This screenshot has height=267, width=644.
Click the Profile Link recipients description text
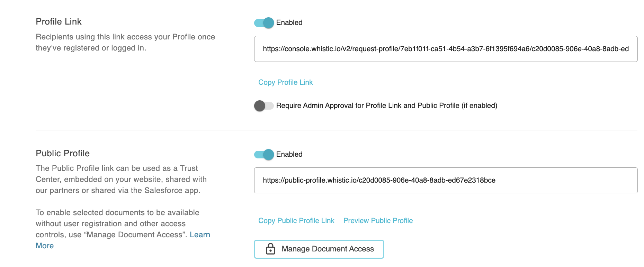125,43
